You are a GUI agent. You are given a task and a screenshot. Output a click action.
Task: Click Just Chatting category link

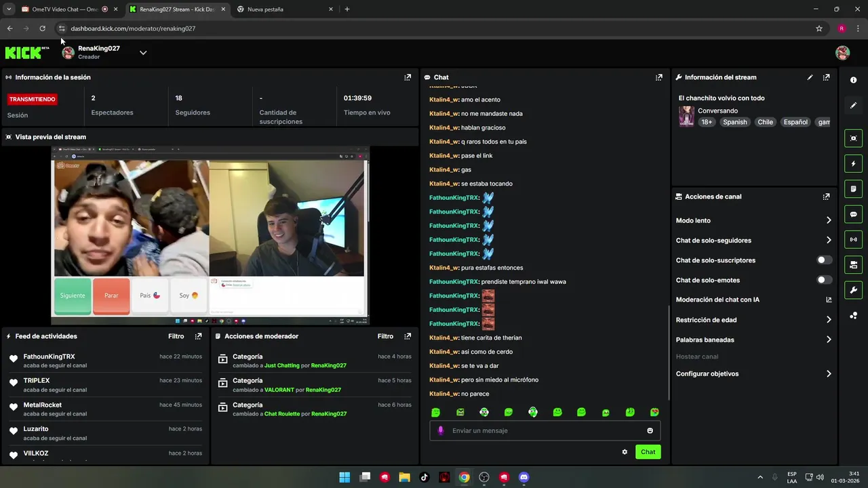[x=282, y=365]
